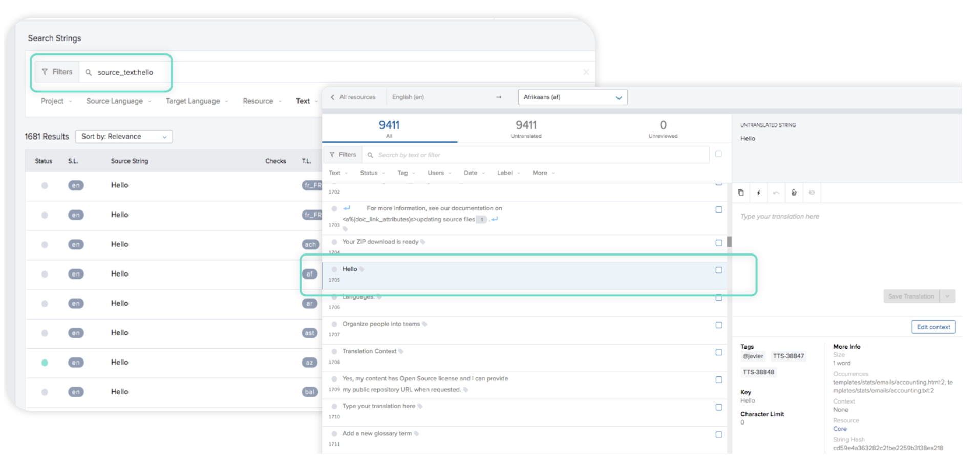This screenshot has width=980, height=466.
Task: Check the select-all checkbox beside editor search
Action: tap(718, 154)
